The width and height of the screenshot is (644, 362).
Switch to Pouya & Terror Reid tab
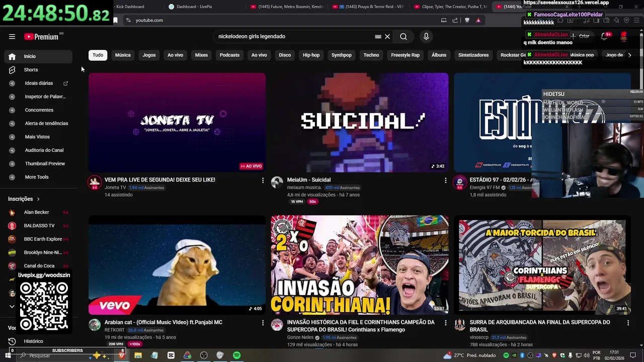click(368, 7)
